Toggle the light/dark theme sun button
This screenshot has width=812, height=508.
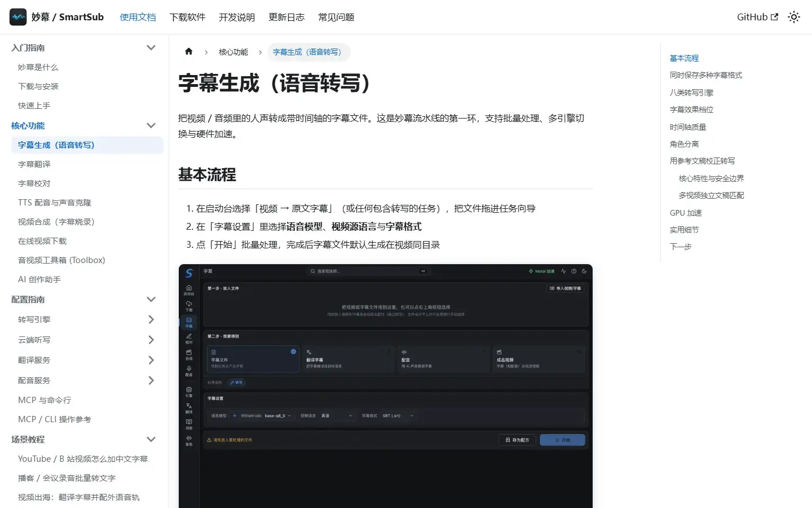[794, 17]
